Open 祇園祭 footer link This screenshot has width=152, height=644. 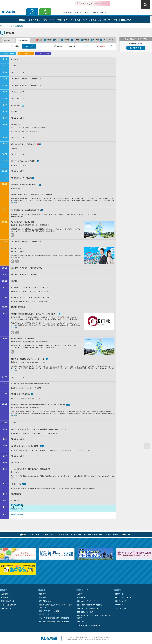(80, 594)
